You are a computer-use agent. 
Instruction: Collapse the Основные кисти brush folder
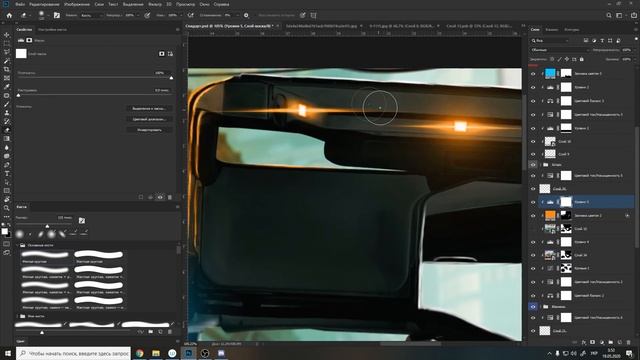pyautogui.click(x=18, y=245)
